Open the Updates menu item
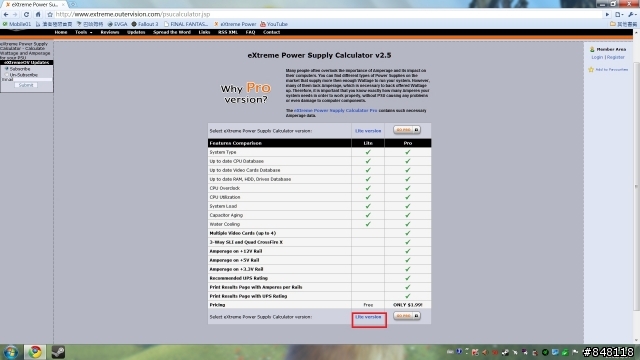640x360 pixels. (136, 32)
